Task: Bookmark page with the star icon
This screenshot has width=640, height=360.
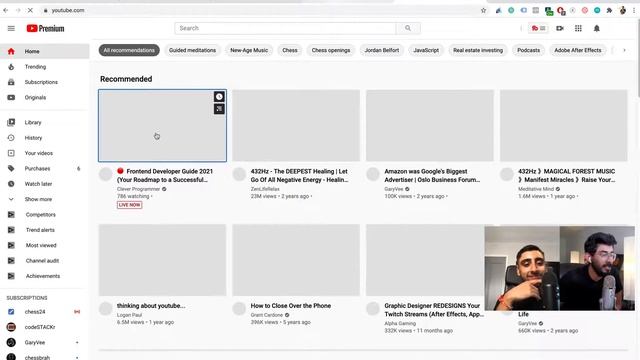Action: click(483, 10)
